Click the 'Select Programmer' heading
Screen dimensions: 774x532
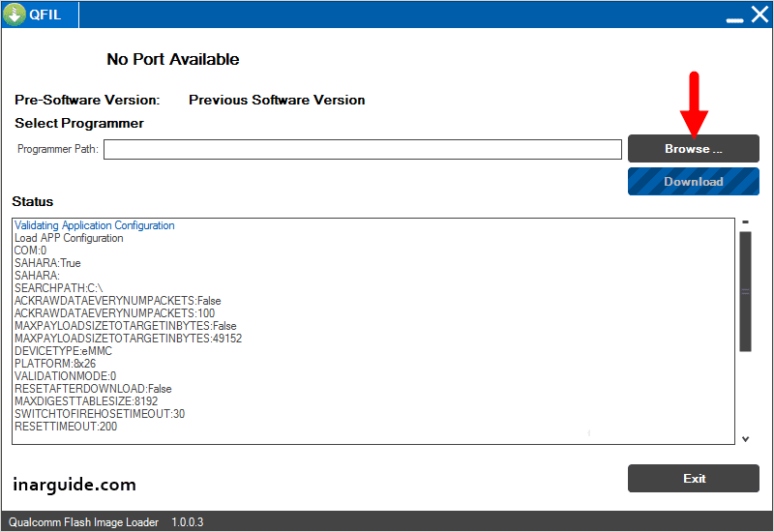point(79,123)
